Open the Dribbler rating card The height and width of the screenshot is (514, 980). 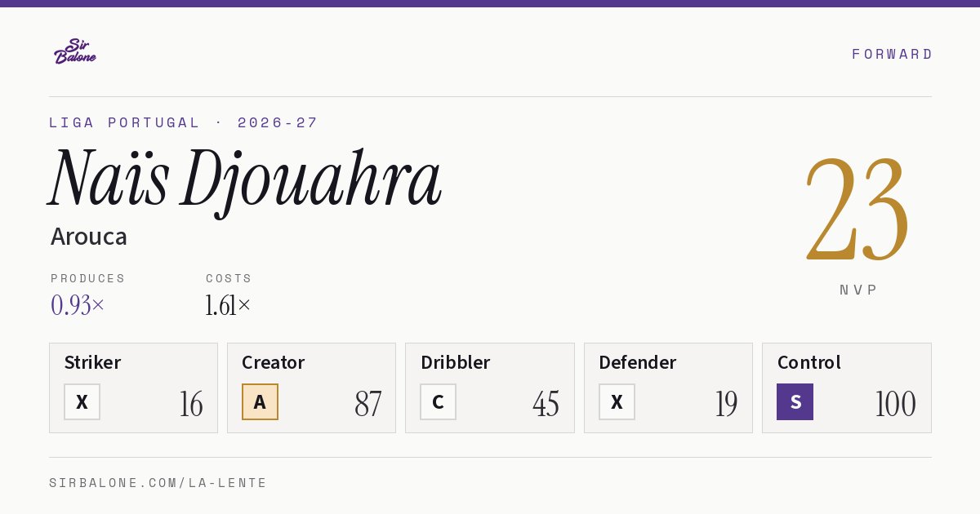490,388
